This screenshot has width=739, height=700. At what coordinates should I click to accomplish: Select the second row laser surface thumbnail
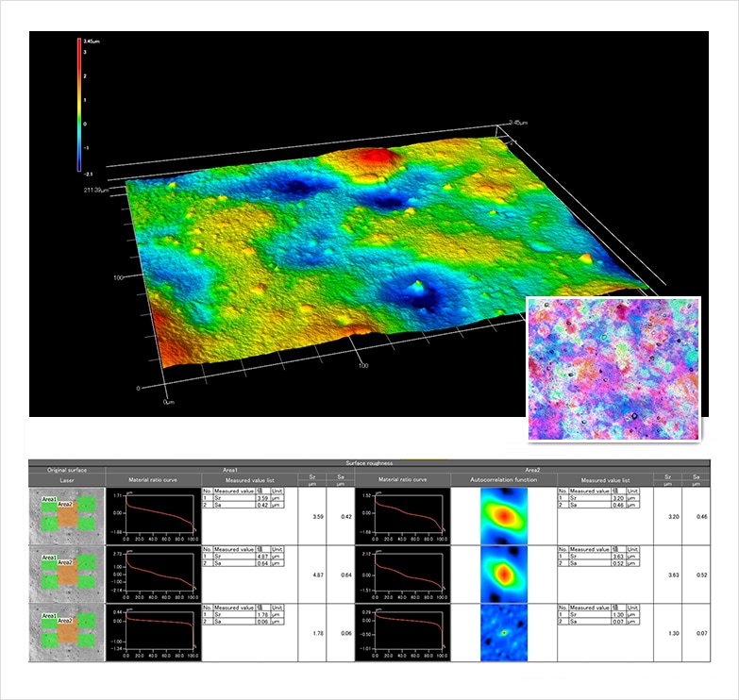tap(66, 574)
